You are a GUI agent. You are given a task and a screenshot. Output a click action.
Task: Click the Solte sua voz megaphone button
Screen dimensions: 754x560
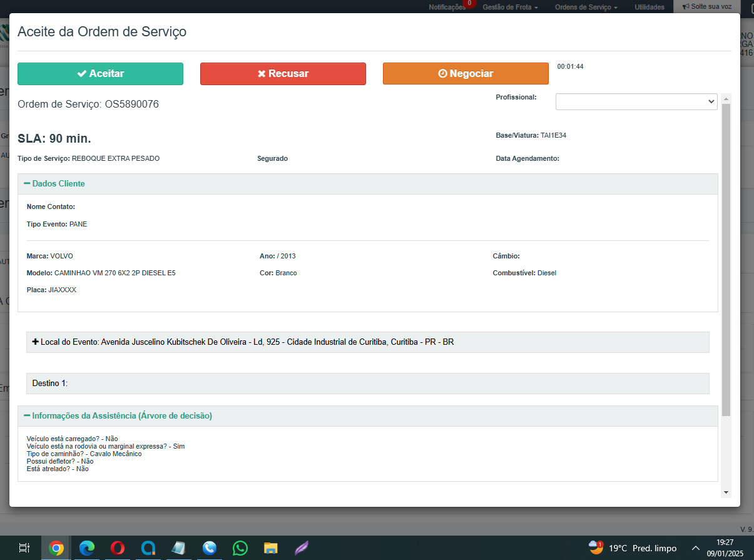click(706, 7)
